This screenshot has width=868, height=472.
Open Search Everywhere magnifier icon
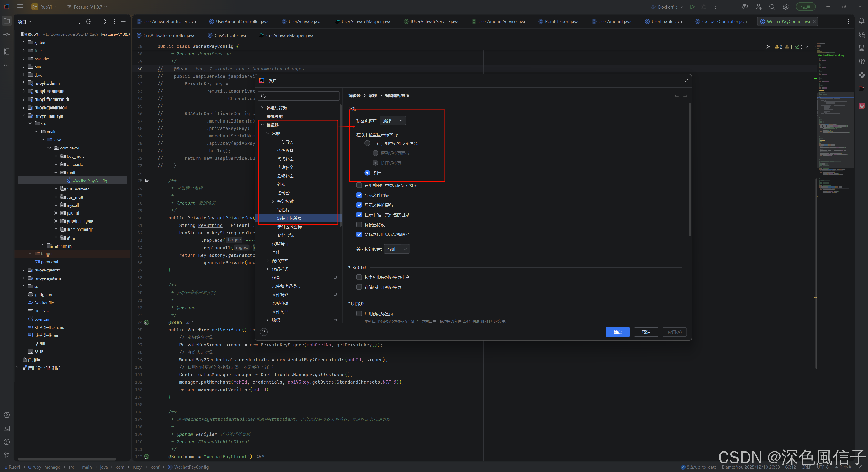click(x=772, y=7)
